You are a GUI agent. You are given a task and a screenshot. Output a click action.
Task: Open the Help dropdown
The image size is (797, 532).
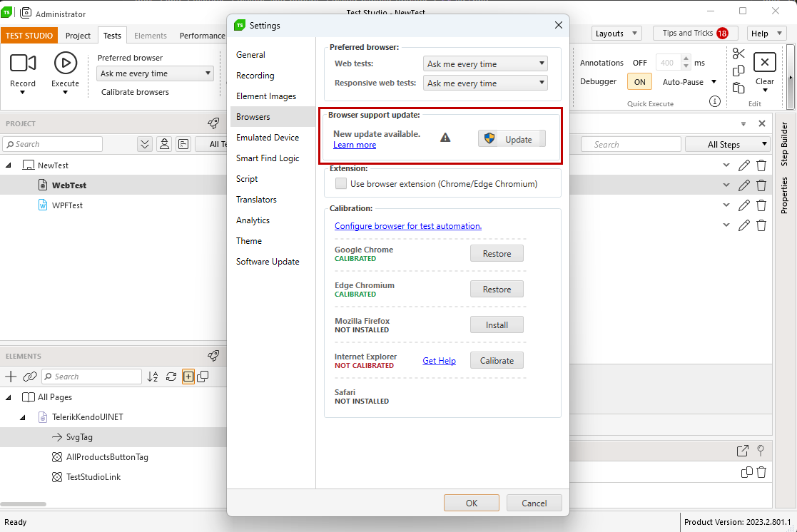(x=766, y=34)
